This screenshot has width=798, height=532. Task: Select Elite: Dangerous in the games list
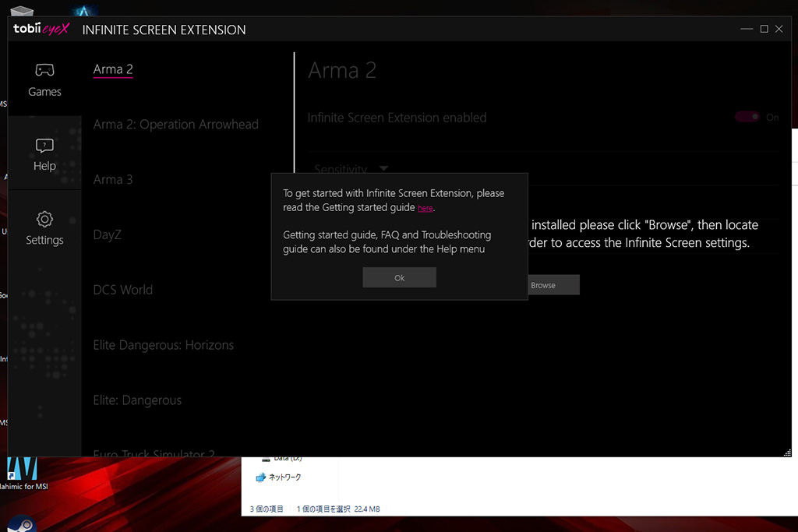pyautogui.click(x=137, y=400)
